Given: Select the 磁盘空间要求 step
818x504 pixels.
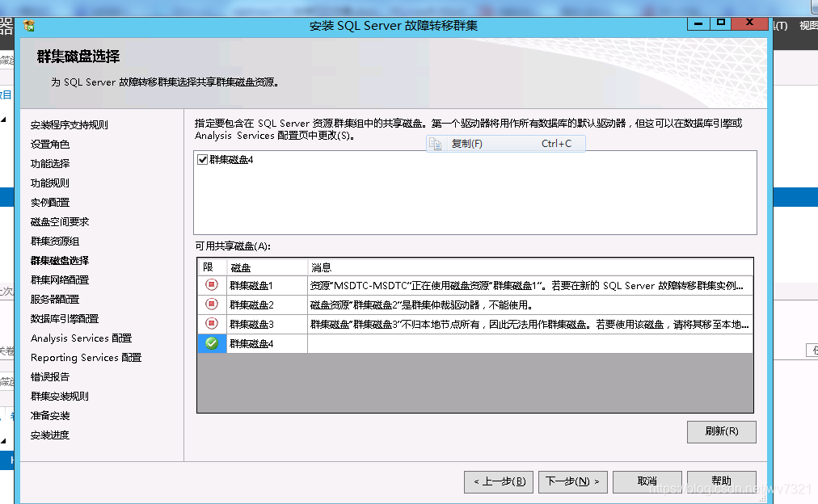Looking at the screenshot, I should pos(60,221).
